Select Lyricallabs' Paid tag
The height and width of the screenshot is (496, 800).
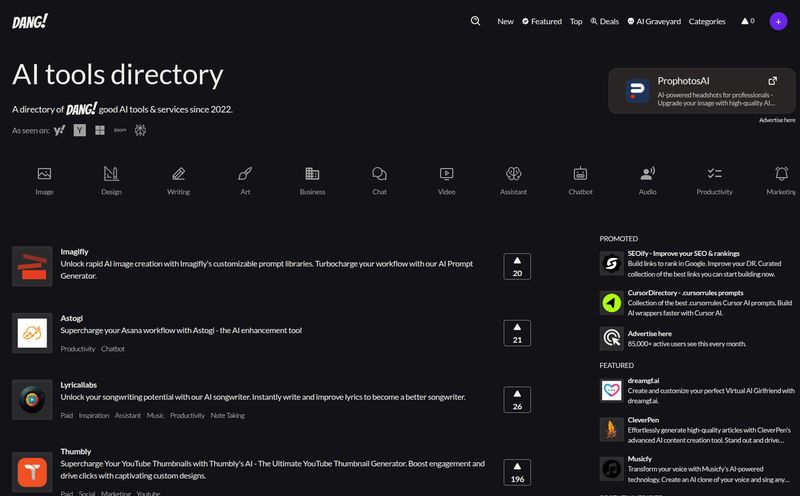pos(66,415)
